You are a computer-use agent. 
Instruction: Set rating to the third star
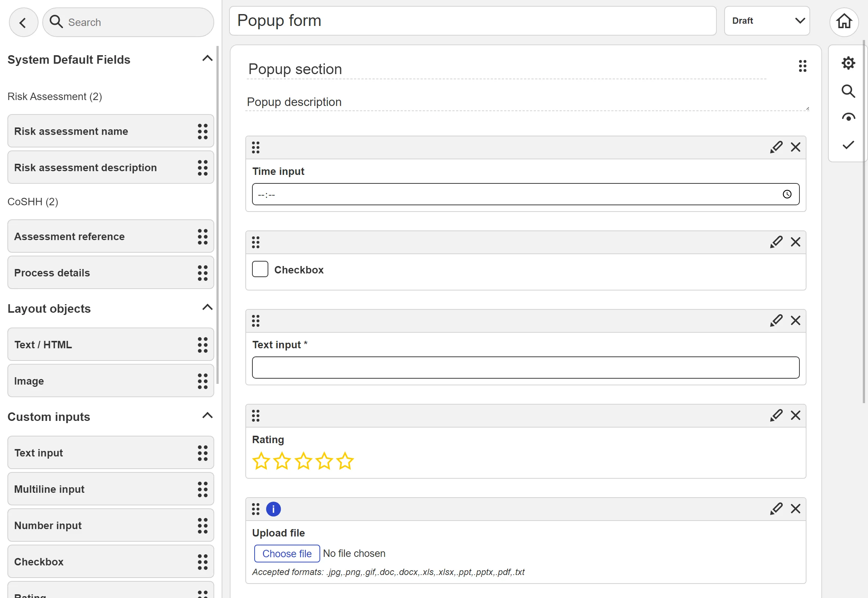tap(303, 461)
